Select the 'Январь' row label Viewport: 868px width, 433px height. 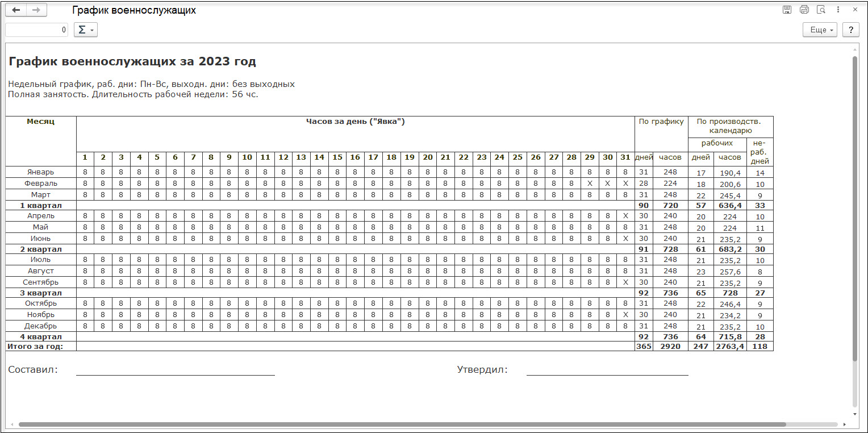pos(41,172)
